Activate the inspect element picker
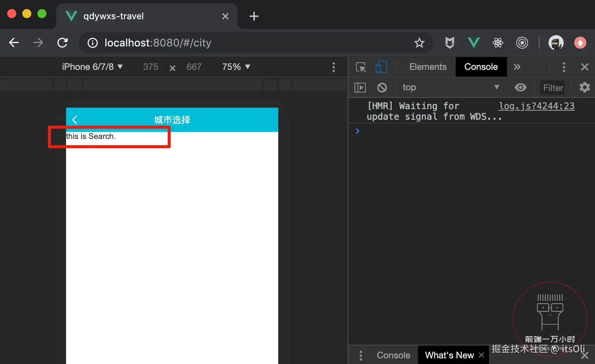595x364 pixels. click(x=361, y=67)
